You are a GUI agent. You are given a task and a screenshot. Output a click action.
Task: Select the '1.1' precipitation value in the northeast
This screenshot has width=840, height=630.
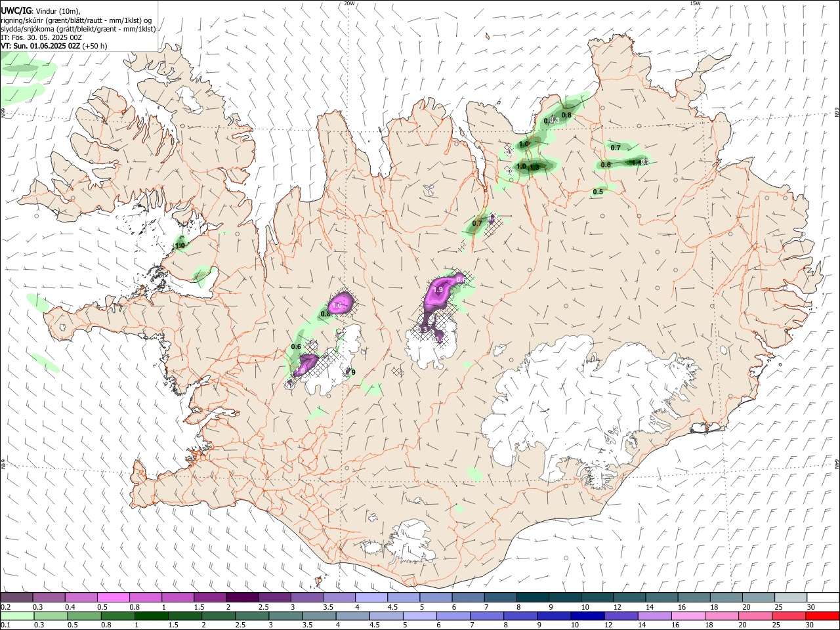[x=637, y=162]
